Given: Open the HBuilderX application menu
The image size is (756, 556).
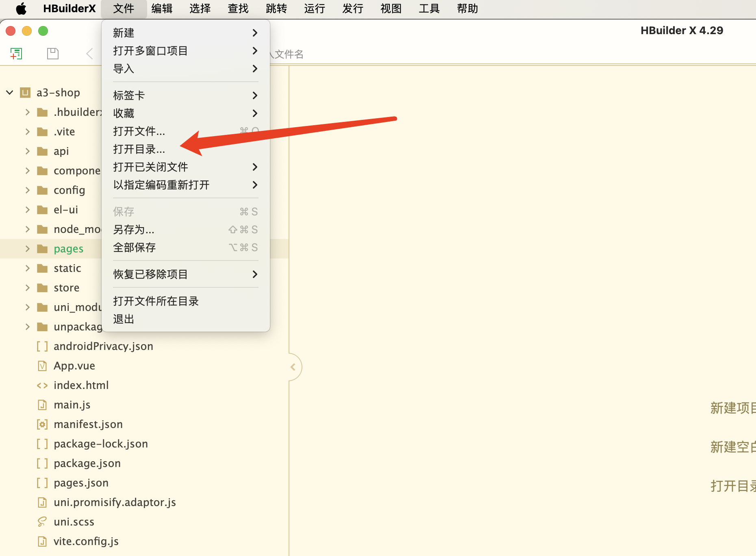Looking at the screenshot, I should (x=70, y=9).
